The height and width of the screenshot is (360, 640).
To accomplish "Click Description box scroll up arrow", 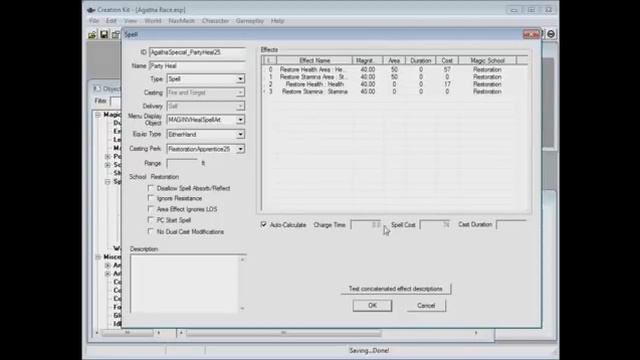I will 242,259.
